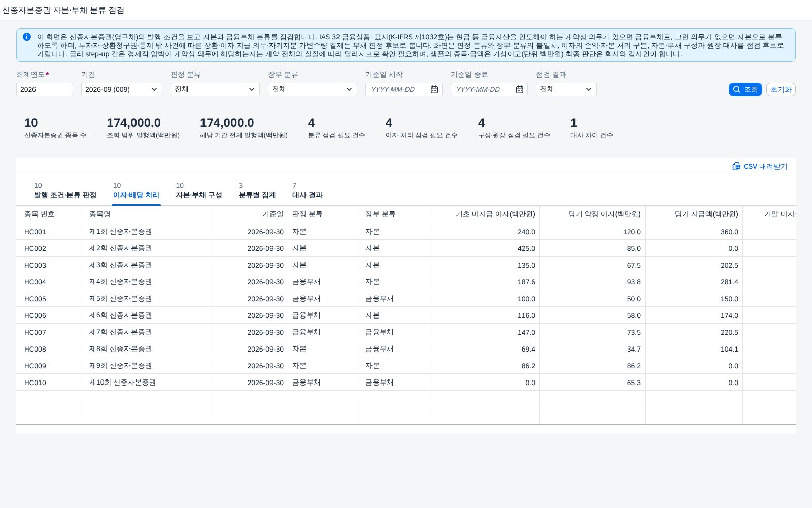
Task: Open the 자본·부채 구성 tab
Action: [x=199, y=190]
